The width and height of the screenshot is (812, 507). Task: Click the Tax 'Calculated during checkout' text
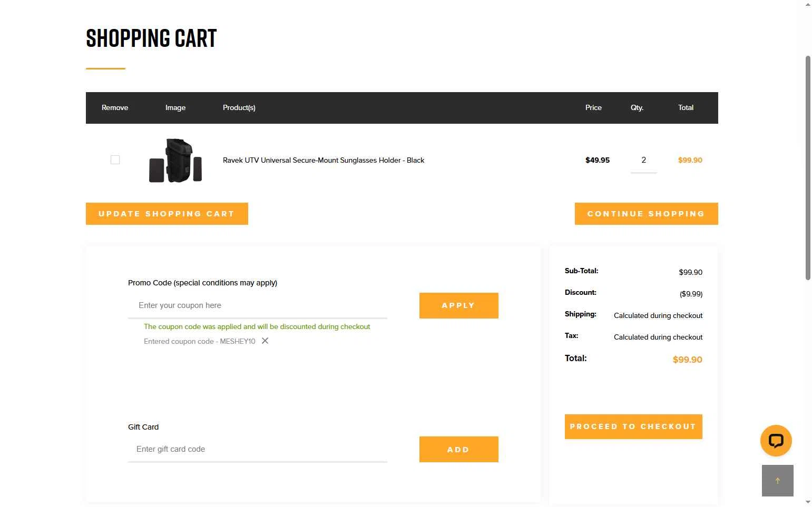pyautogui.click(x=658, y=337)
